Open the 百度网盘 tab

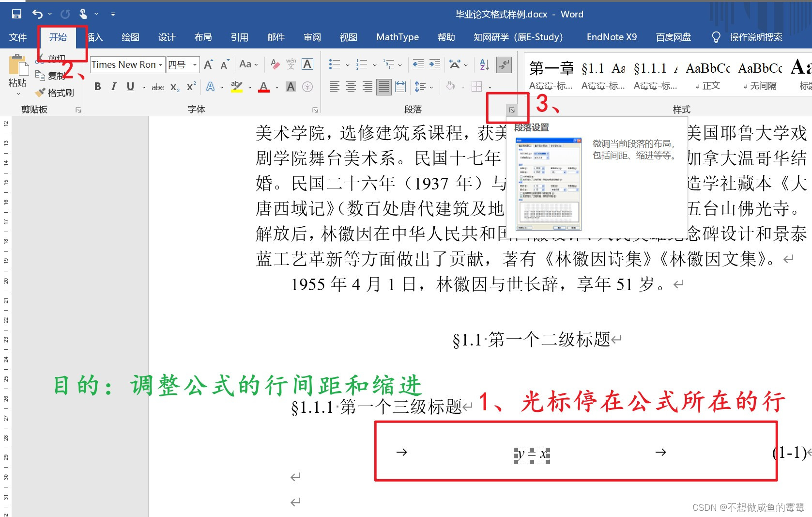point(673,37)
